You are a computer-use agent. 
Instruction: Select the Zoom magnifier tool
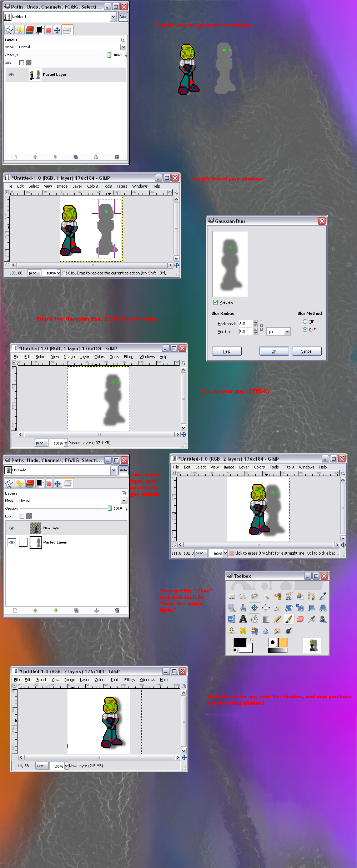click(x=232, y=607)
